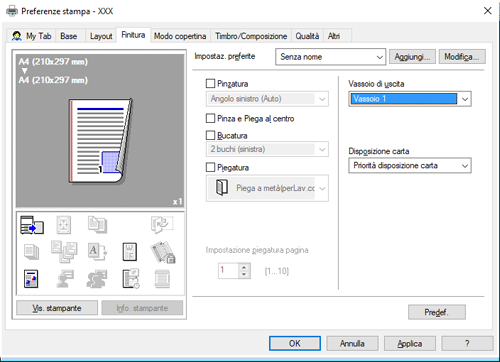Image resolution: width=500 pixels, height=362 pixels.
Task: Switch to the Base tab
Action: click(69, 36)
